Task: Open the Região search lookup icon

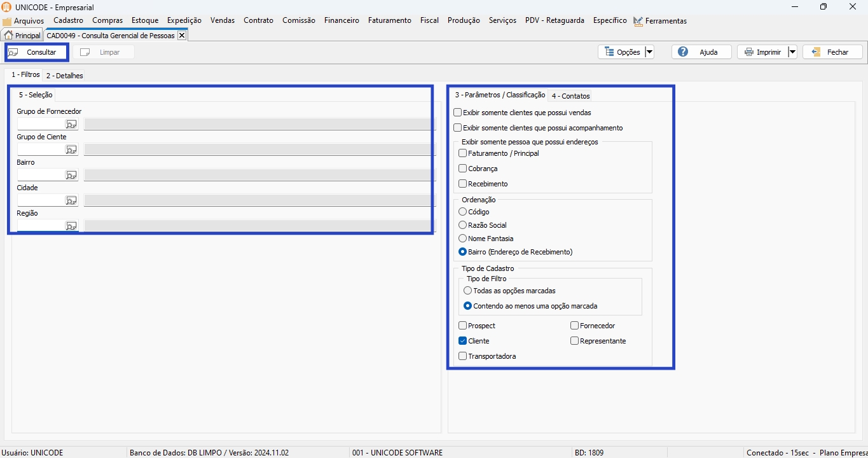Action: 71,226
